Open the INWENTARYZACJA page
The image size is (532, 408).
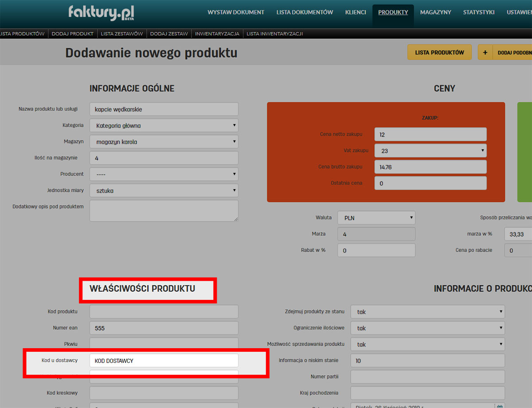(217, 33)
